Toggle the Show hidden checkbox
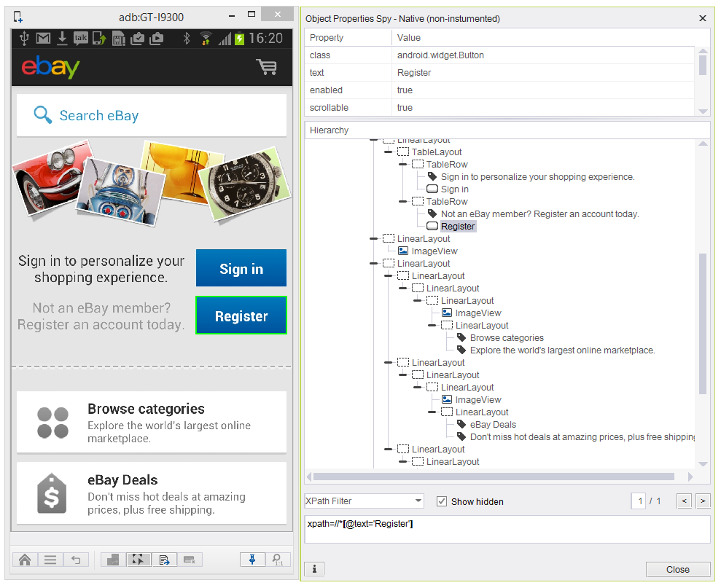721x588 pixels. 441,501
